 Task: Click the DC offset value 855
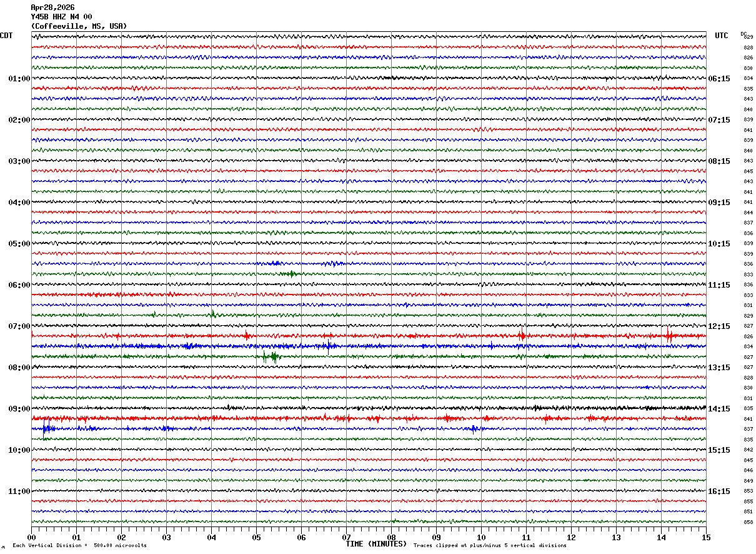[x=748, y=501]
